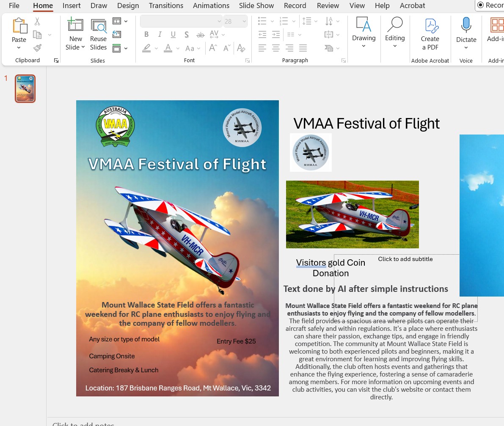Toggle Align Left paragraph
The width and height of the screenshot is (504, 426).
pos(262,48)
